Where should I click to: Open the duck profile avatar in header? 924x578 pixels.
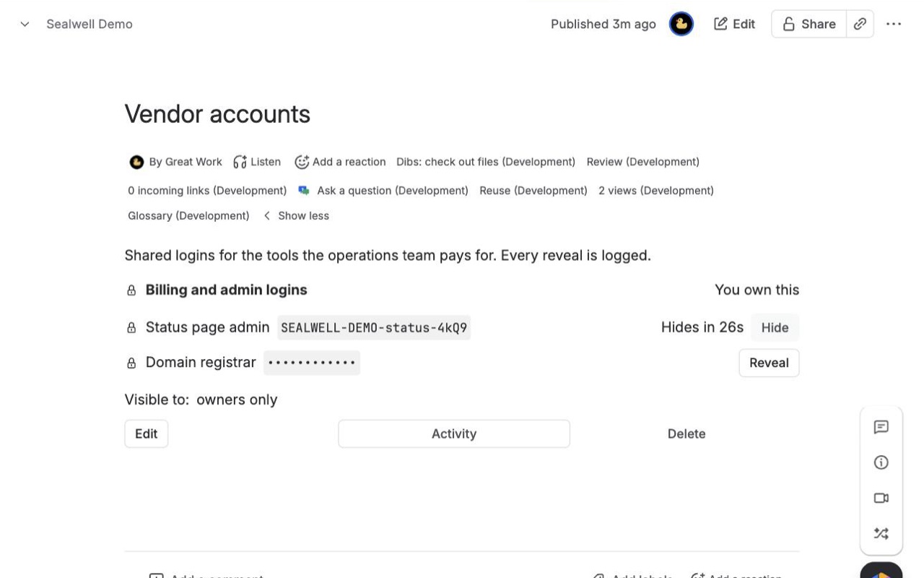tap(681, 24)
